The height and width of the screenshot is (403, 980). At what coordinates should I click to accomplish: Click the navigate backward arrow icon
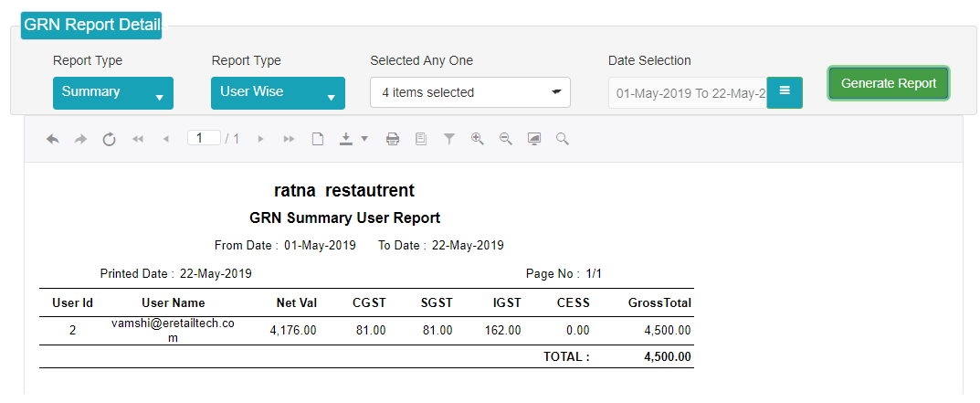53,139
